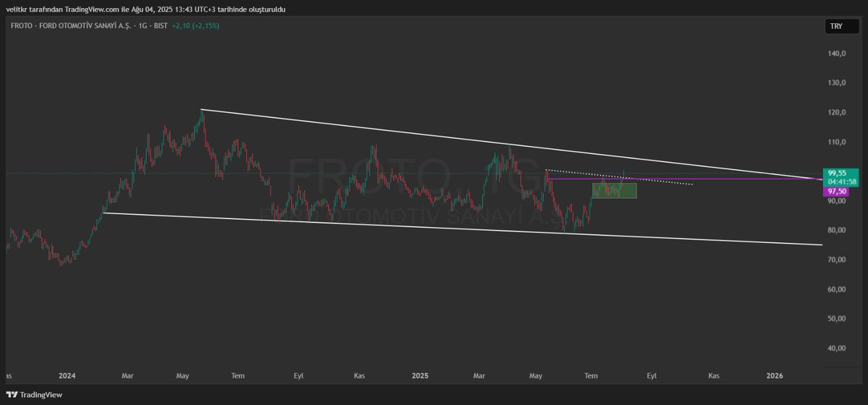The height and width of the screenshot is (405, 868).
Task: Click the snapshot creation caption by velitkr
Action: (x=146, y=9)
